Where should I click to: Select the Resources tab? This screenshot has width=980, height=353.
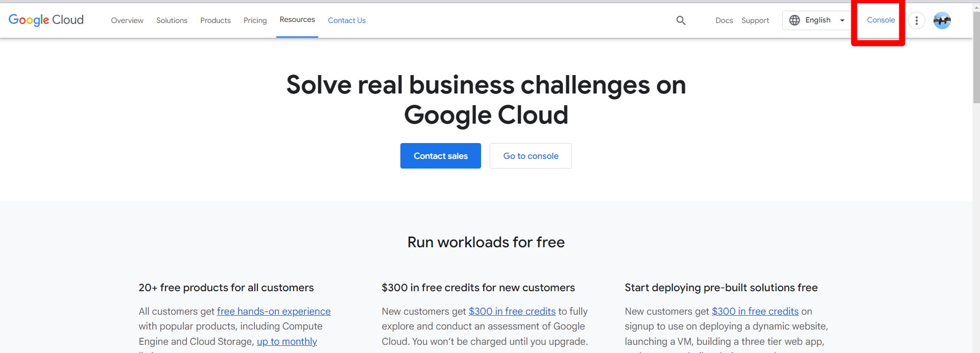click(x=297, y=19)
